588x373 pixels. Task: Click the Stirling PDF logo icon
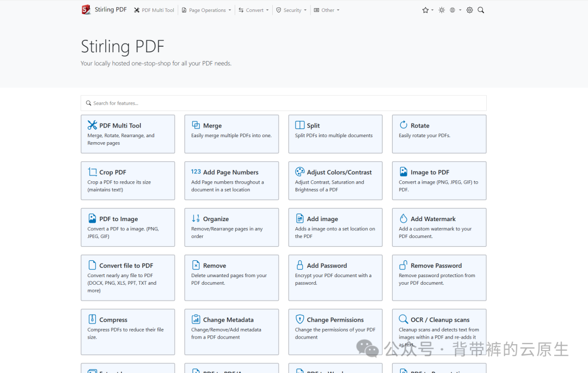(86, 10)
